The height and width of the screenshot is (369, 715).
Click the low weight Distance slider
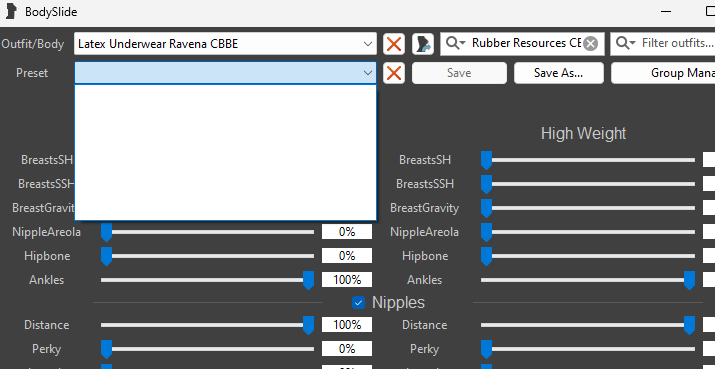tap(207, 325)
